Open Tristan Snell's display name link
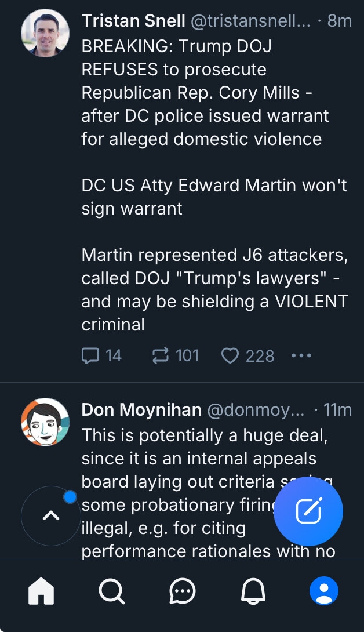This screenshot has width=364, height=632. [133, 21]
